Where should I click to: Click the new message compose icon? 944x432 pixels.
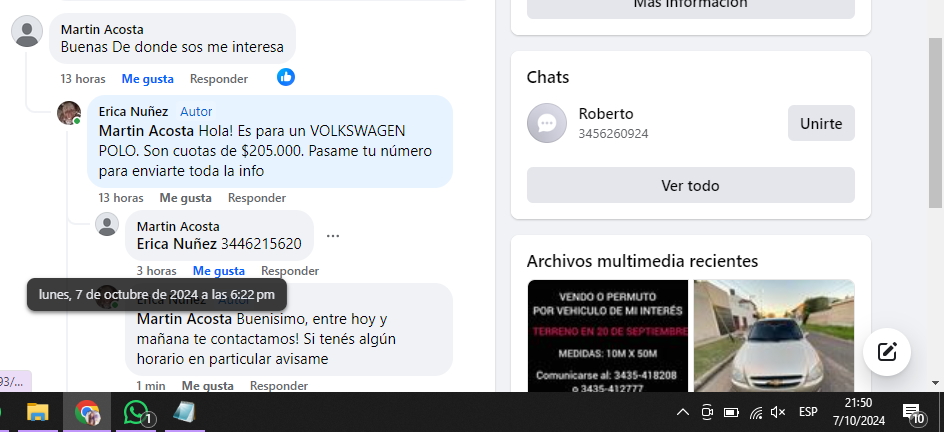click(887, 352)
